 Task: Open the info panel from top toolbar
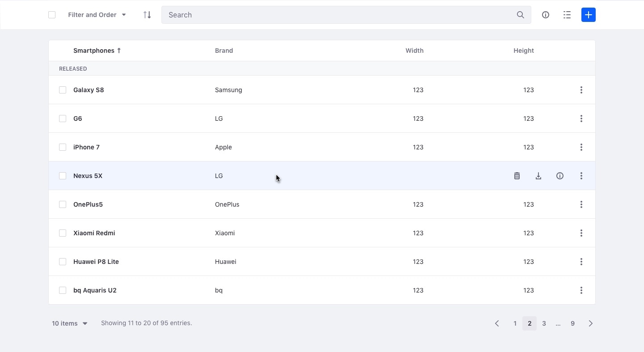tap(546, 15)
